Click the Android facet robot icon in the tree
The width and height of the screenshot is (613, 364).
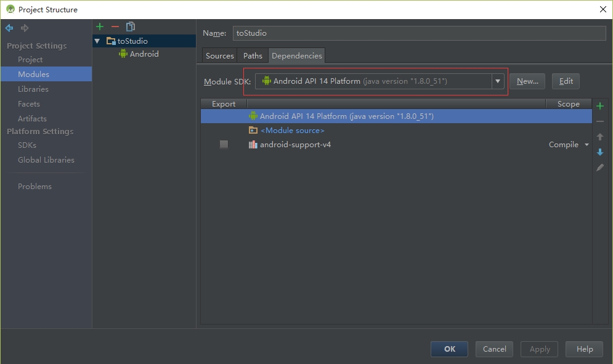(123, 54)
